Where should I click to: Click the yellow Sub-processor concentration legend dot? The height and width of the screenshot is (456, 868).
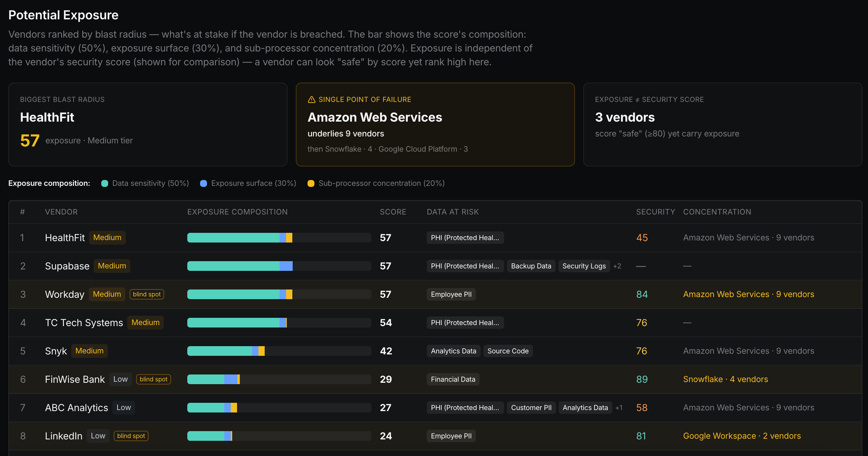311,183
